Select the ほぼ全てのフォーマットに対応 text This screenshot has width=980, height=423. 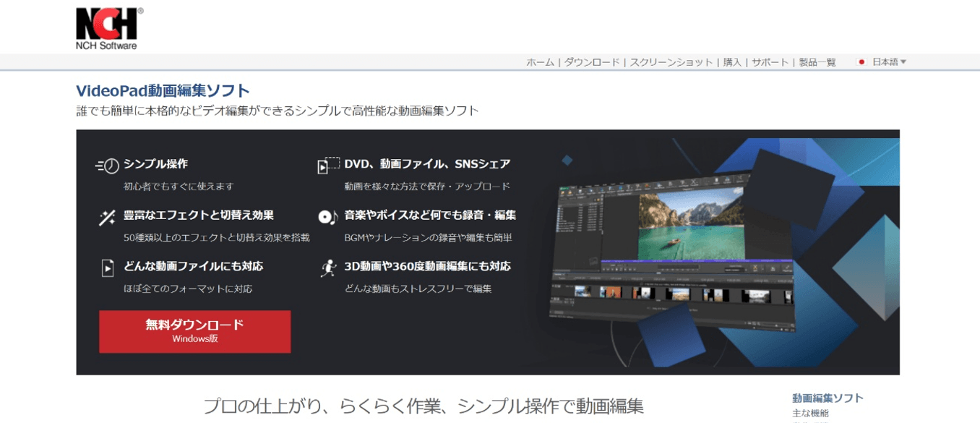click(x=188, y=289)
